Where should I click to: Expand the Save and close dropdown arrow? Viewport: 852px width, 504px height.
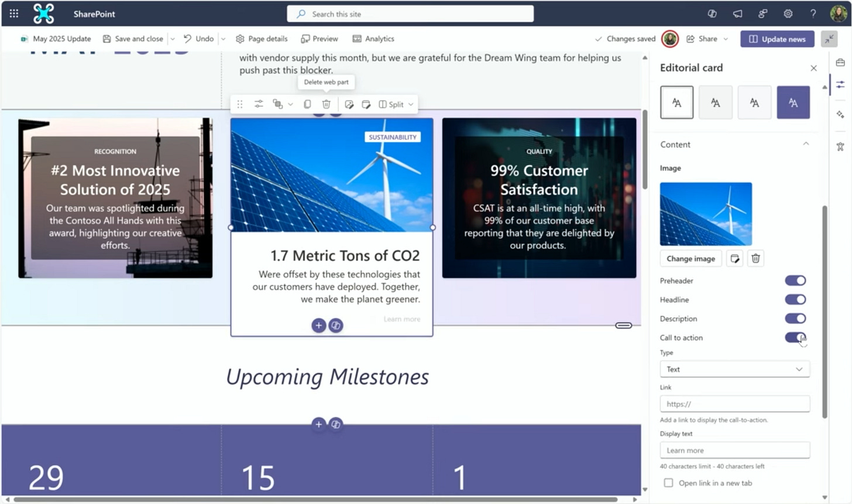click(173, 39)
